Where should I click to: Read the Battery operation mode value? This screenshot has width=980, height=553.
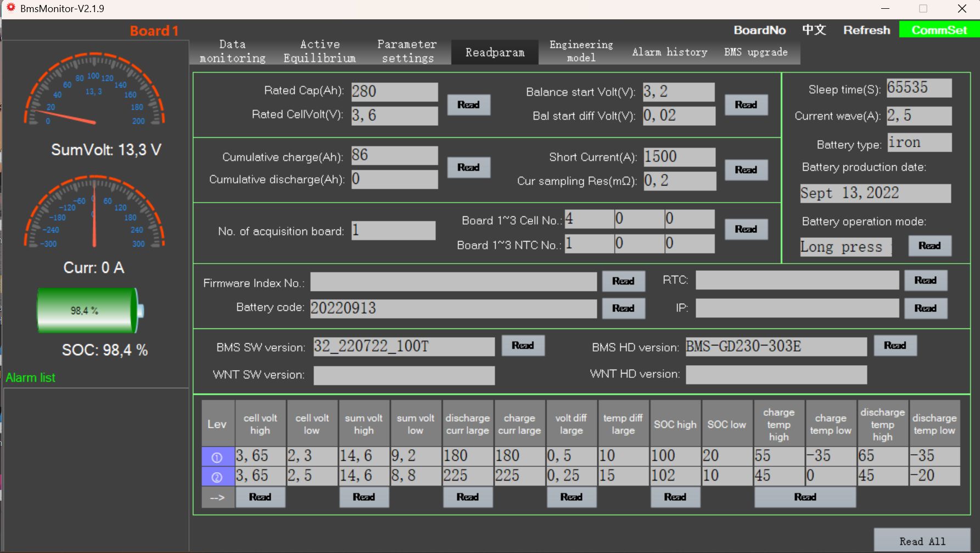click(929, 246)
